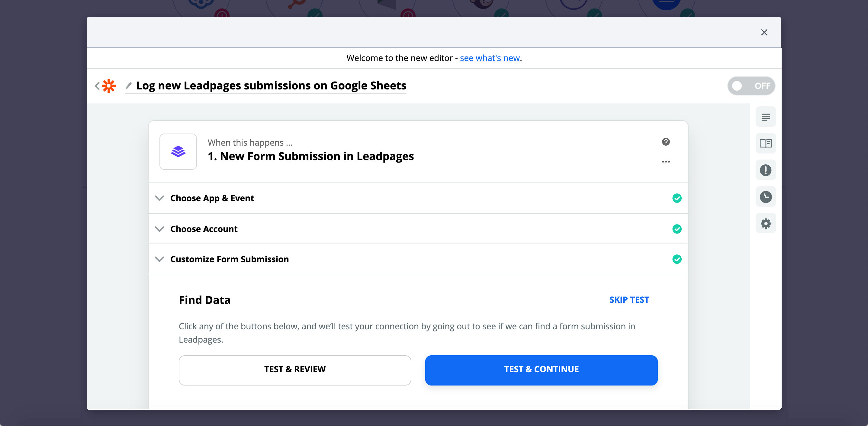Open the documentation panel in the sidebar
This screenshot has height=426, width=868.
coord(766,143)
